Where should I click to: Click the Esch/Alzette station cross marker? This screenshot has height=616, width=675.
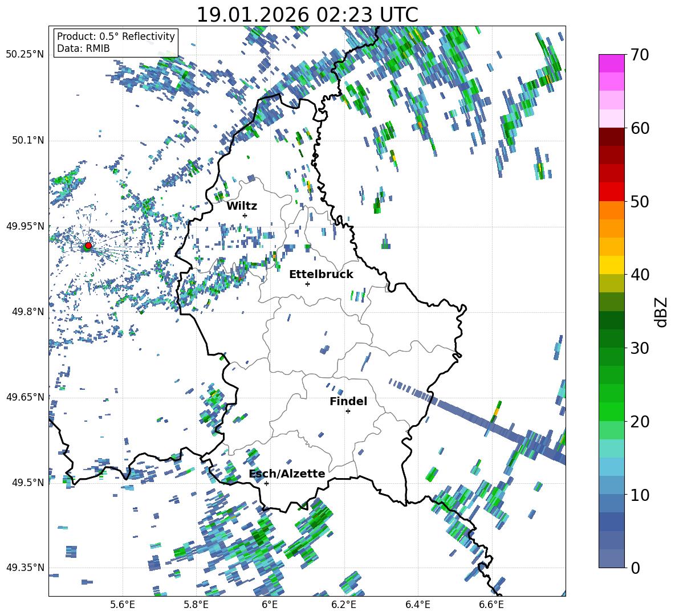point(266,483)
